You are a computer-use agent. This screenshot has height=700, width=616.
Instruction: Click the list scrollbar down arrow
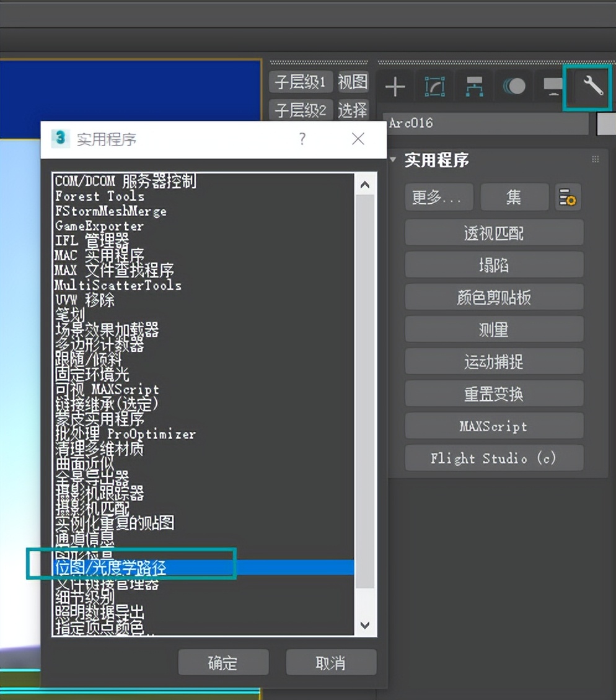pos(364,626)
